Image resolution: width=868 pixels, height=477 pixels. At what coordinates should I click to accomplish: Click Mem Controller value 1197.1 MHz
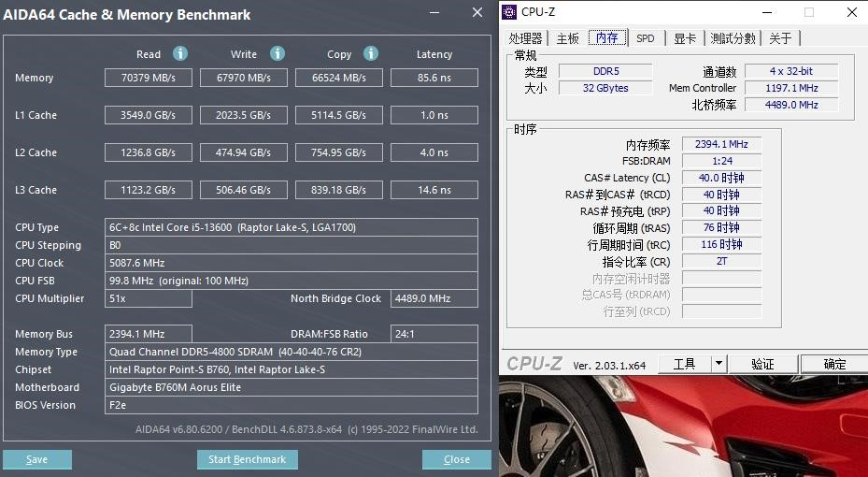(791, 88)
